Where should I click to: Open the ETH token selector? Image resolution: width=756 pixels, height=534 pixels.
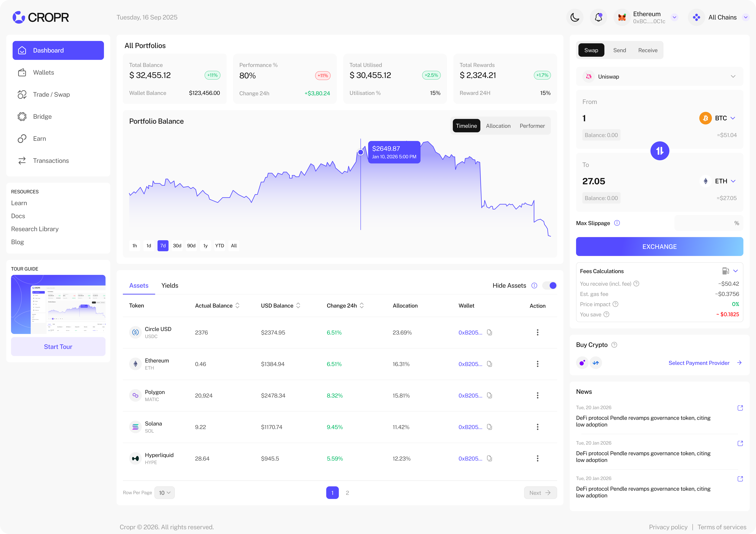(x=718, y=181)
